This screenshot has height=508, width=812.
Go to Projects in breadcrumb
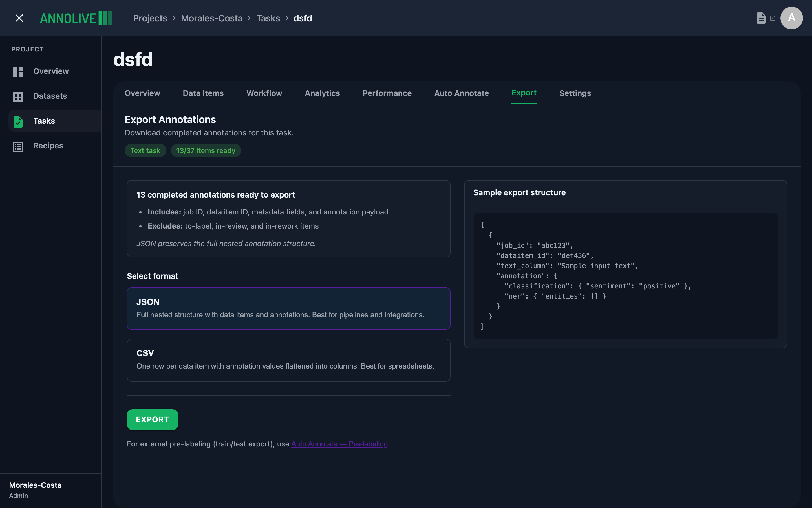(x=150, y=18)
